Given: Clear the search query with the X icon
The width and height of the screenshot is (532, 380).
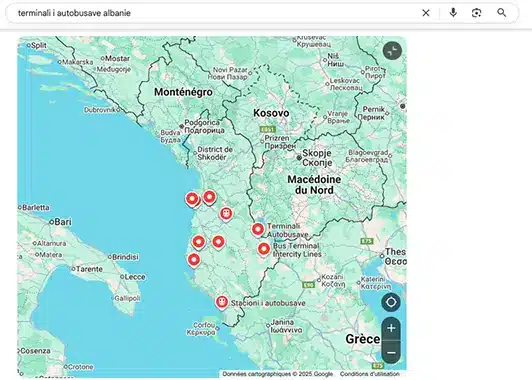Looking at the screenshot, I should coord(426,13).
